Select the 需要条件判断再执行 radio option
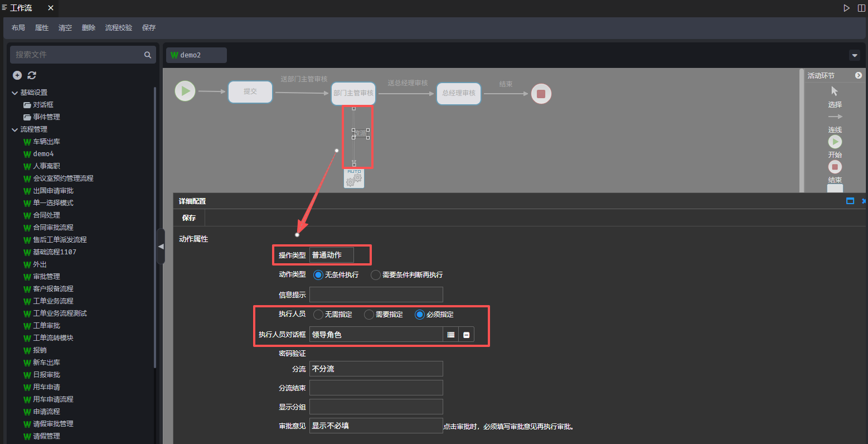 pyautogui.click(x=376, y=275)
